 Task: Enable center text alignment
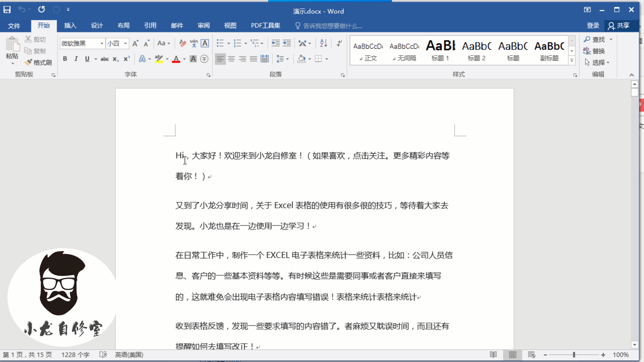(231, 59)
